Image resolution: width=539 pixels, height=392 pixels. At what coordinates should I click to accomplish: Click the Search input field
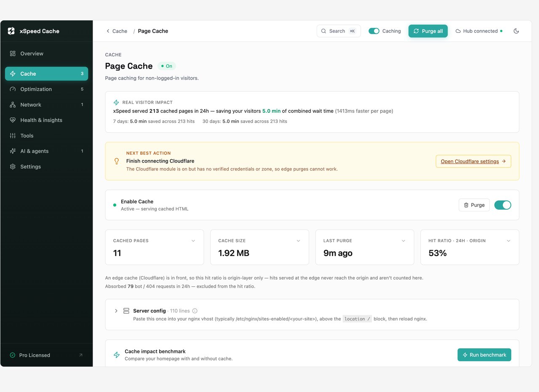pos(339,31)
